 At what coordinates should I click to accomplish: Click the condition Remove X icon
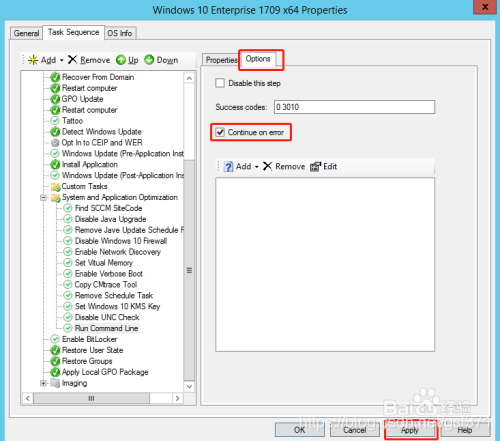click(x=267, y=166)
